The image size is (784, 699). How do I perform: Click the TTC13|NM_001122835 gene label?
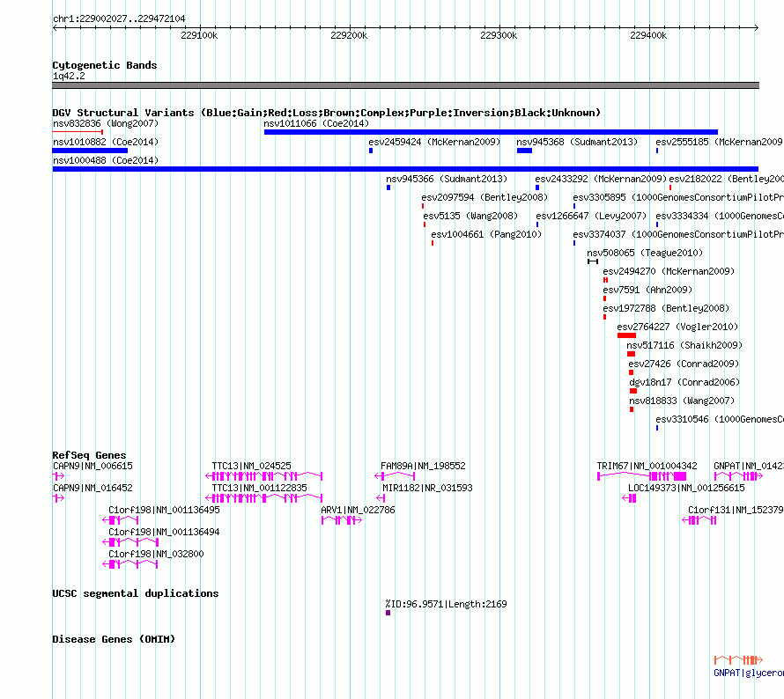click(260, 488)
